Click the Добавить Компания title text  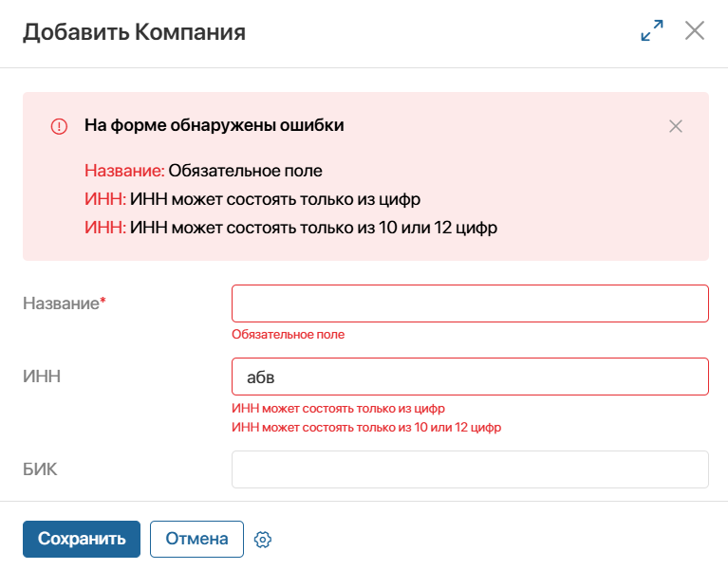tap(134, 32)
